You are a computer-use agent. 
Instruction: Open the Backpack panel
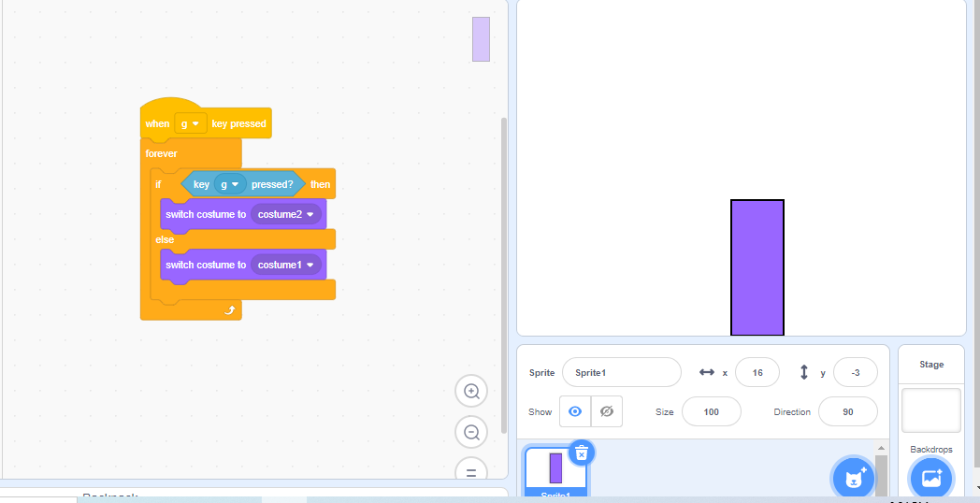coord(110,496)
